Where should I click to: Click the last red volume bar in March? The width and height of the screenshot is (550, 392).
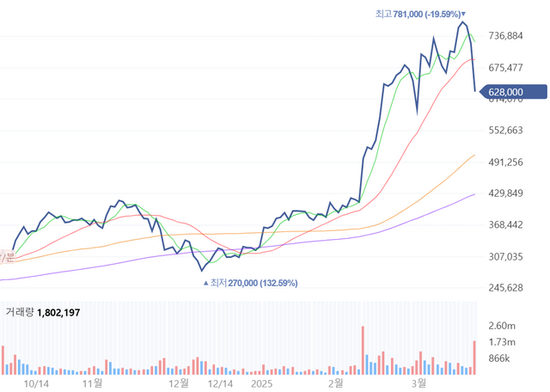click(x=474, y=357)
